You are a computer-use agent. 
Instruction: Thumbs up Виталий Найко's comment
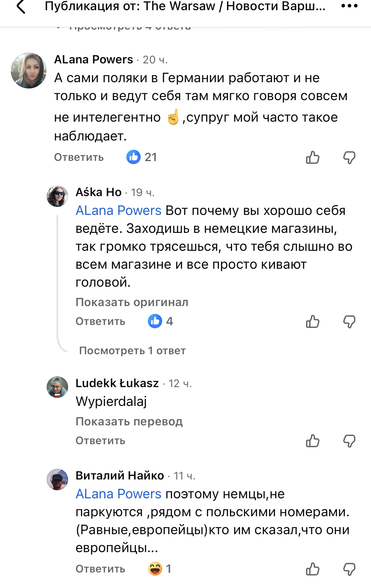[312, 569]
